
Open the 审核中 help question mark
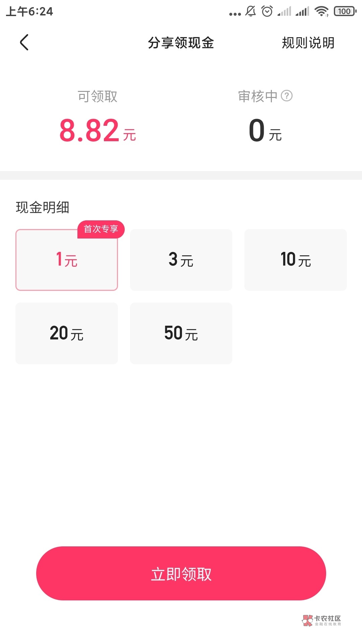point(287,96)
